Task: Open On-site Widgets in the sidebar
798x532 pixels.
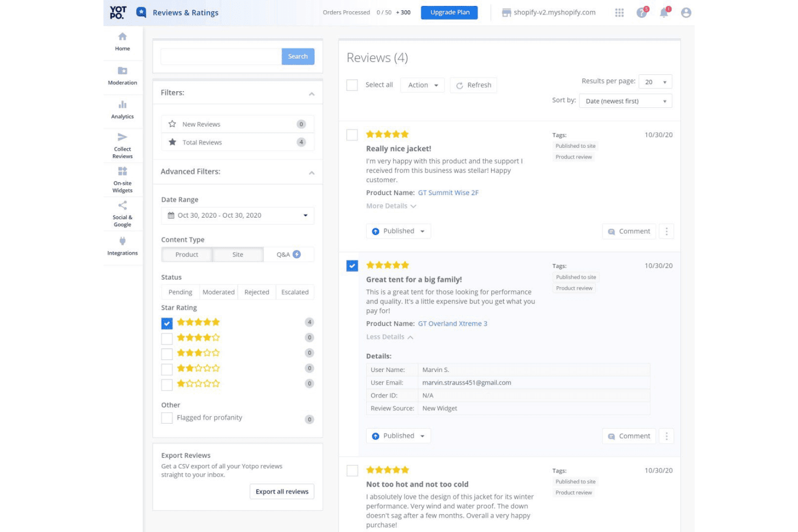Action: pyautogui.click(x=122, y=180)
